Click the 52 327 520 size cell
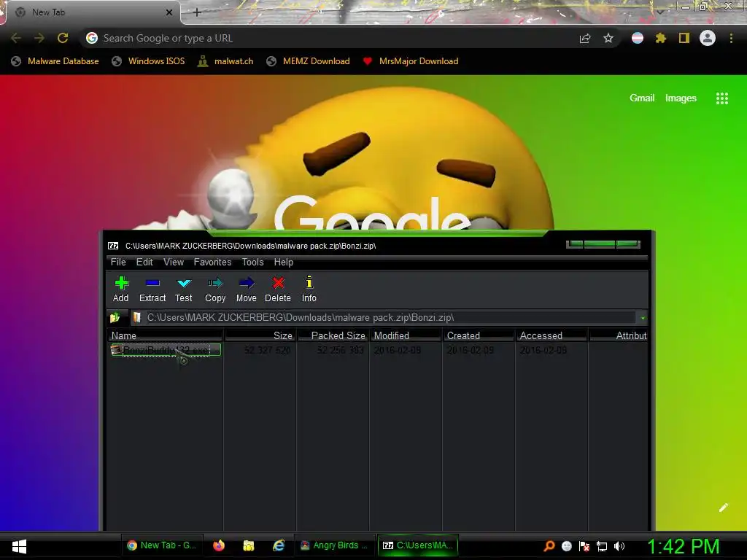Viewport: 747px width, 560px height. coord(267,351)
